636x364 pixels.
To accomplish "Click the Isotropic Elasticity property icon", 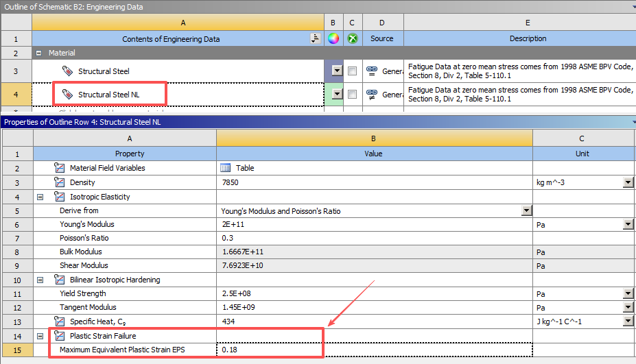I will tap(59, 197).
